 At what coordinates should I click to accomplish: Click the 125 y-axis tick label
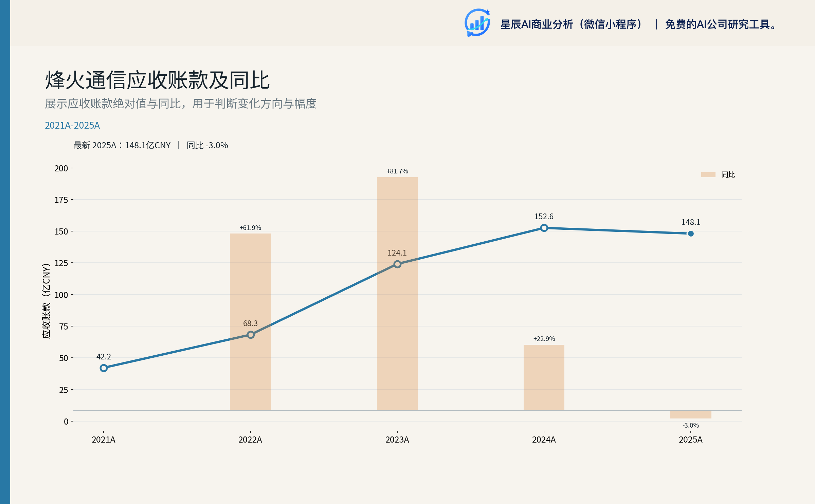[61, 263]
